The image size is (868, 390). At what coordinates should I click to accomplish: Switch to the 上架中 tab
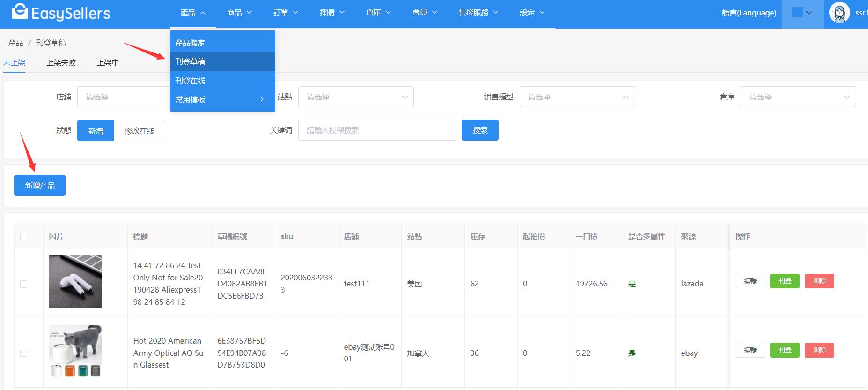(x=108, y=62)
